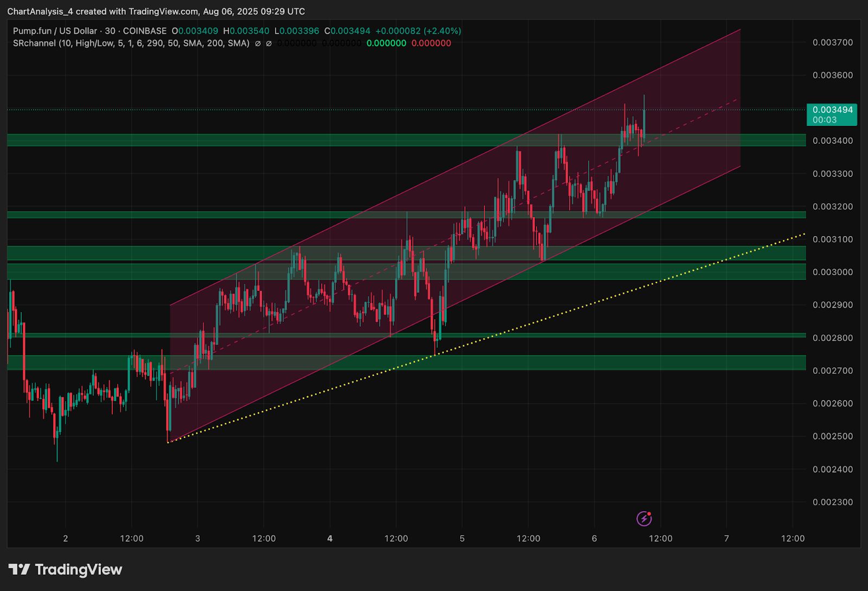868x591 pixels.
Task: Click the purple lightning bolt icon
Action: [x=644, y=518]
